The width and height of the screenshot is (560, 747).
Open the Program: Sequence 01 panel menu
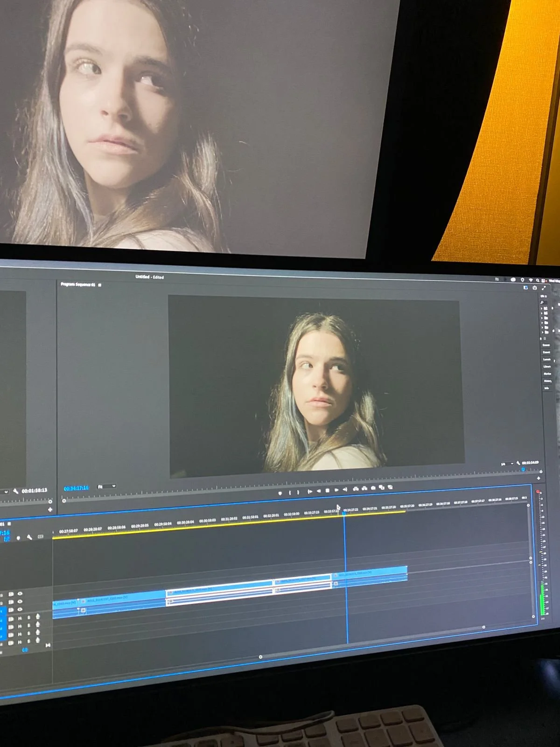click(99, 284)
